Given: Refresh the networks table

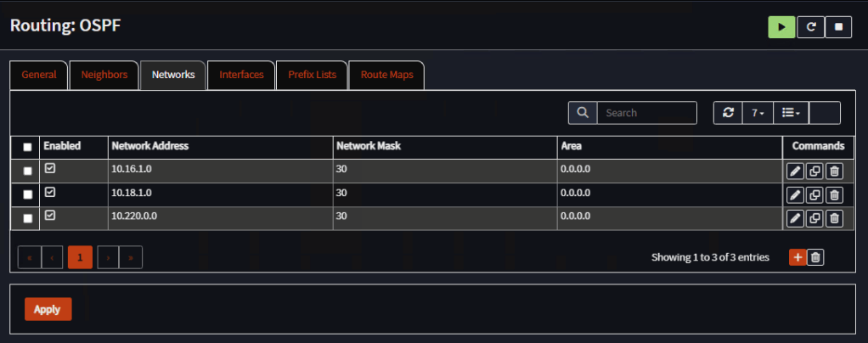Looking at the screenshot, I should coord(728,113).
